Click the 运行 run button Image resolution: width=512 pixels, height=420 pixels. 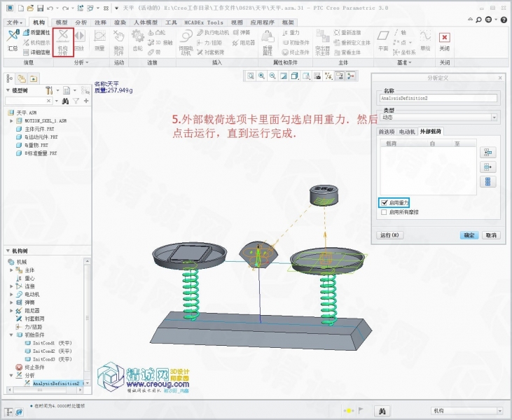coord(389,235)
